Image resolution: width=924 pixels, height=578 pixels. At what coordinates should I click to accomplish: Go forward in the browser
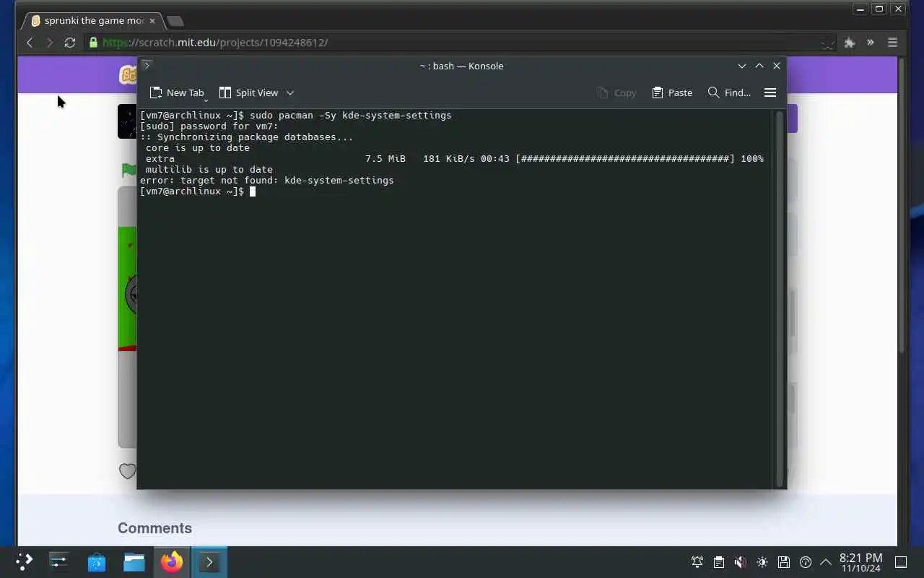[x=50, y=43]
